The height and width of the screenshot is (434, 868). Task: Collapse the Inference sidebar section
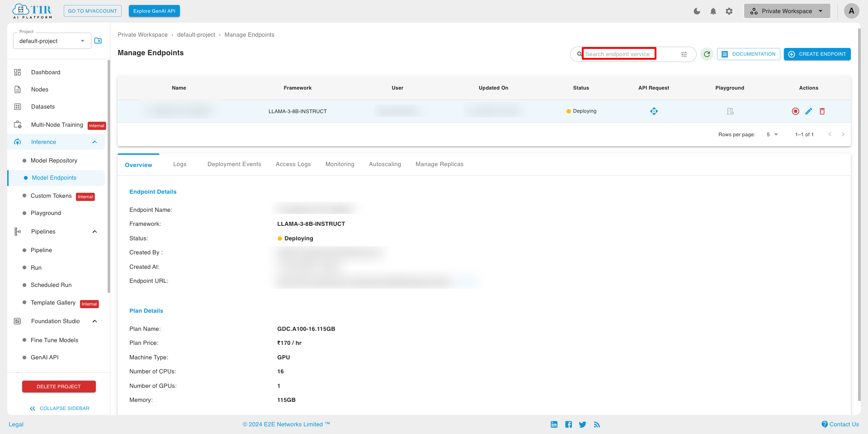94,142
